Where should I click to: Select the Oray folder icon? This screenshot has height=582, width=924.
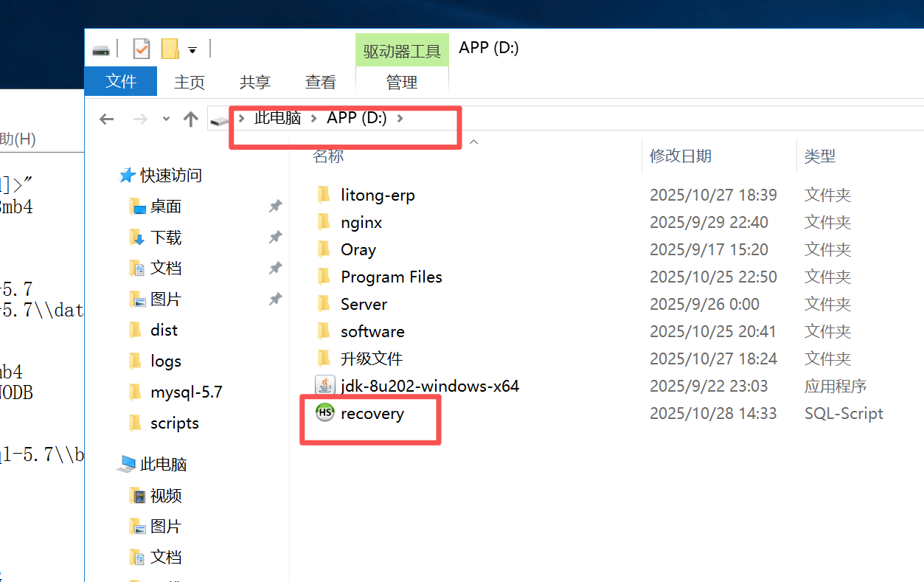pos(324,249)
